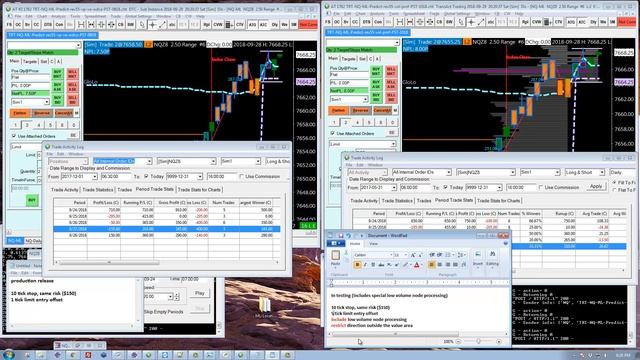
Task: Click ATC button in right chart toolbar
Action: pyautogui.click(x=582, y=22)
